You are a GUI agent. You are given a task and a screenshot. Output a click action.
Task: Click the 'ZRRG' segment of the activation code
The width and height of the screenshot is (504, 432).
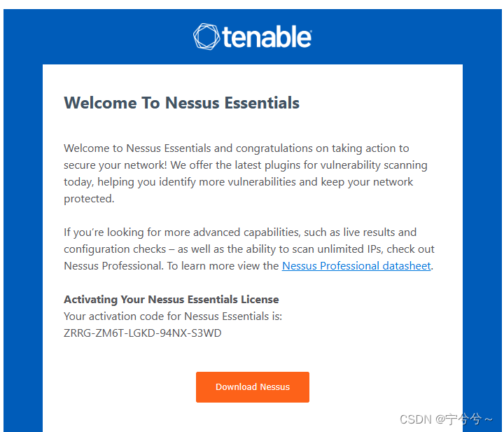(x=77, y=333)
